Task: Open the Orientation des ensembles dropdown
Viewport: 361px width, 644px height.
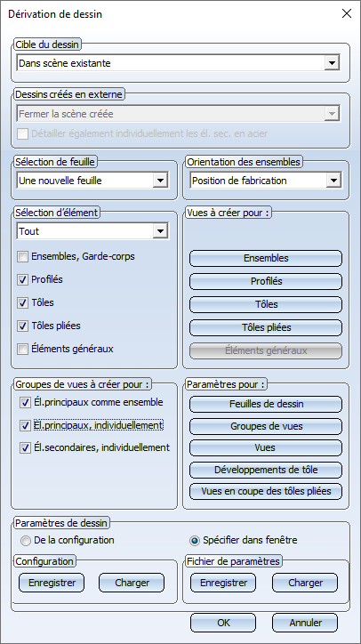Action: pos(266,181)
